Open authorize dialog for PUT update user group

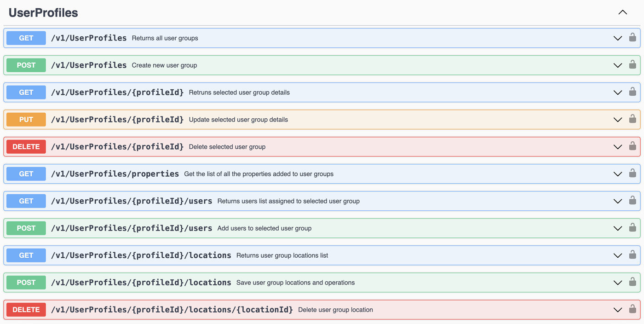(x=632, y=119)
